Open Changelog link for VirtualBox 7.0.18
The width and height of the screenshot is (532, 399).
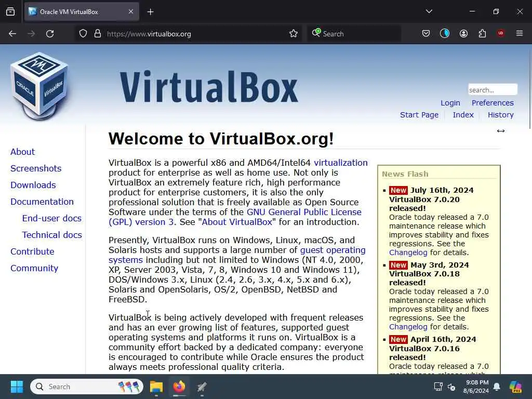(408, 327)
